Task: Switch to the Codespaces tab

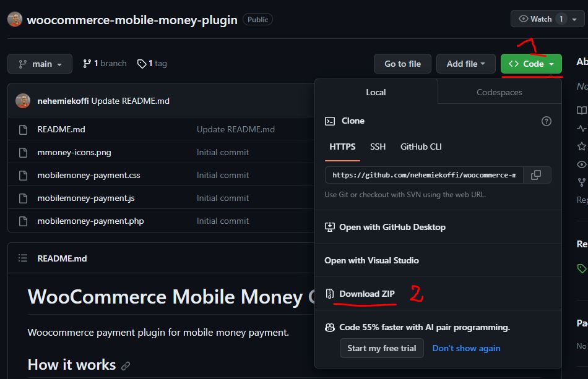Action: coord(499,92)
